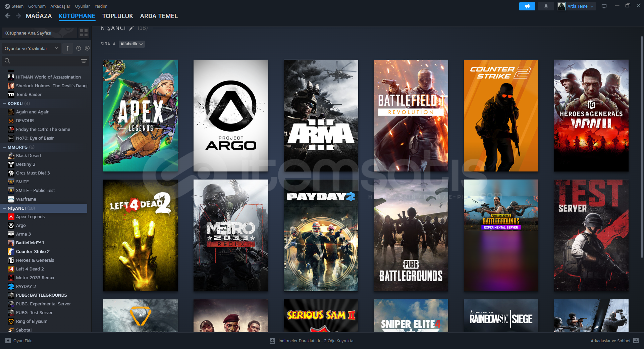Screen dimensions: 644x349
Task: Open the Apex Legends cover art
Action: 141,115
